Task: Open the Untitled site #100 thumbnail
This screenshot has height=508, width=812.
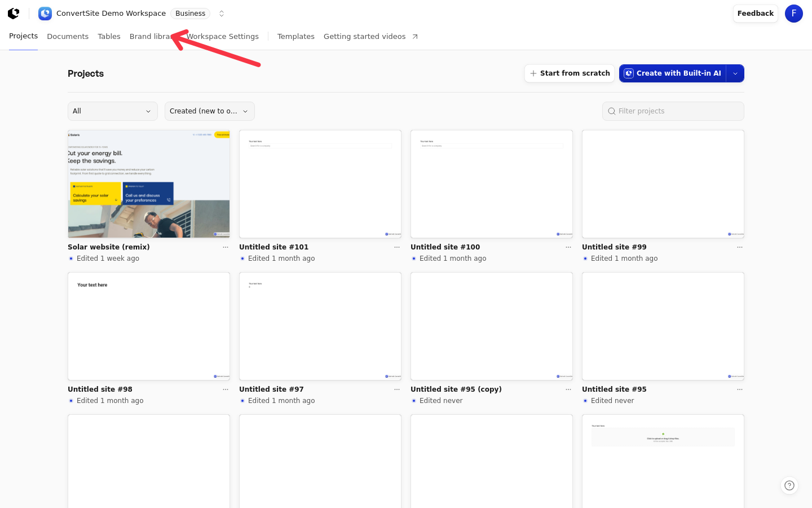Action: click(492, 184)
